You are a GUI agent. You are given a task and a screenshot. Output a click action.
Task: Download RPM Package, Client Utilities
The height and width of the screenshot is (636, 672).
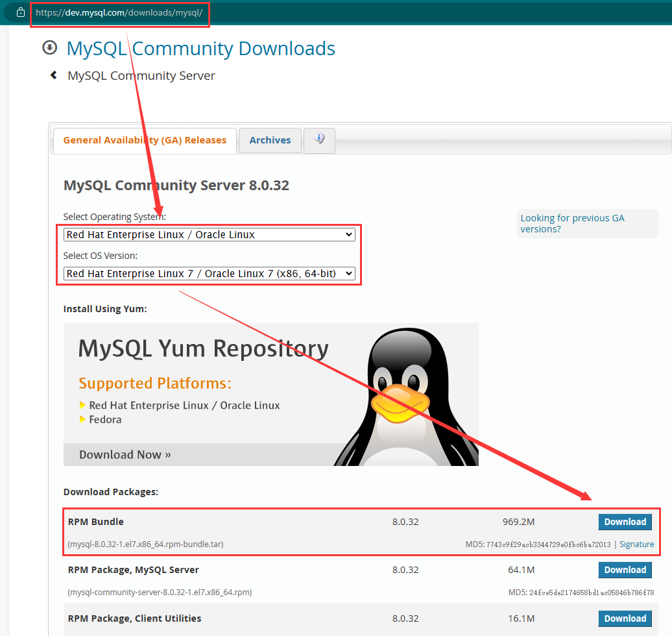click(x=625, y=618)
